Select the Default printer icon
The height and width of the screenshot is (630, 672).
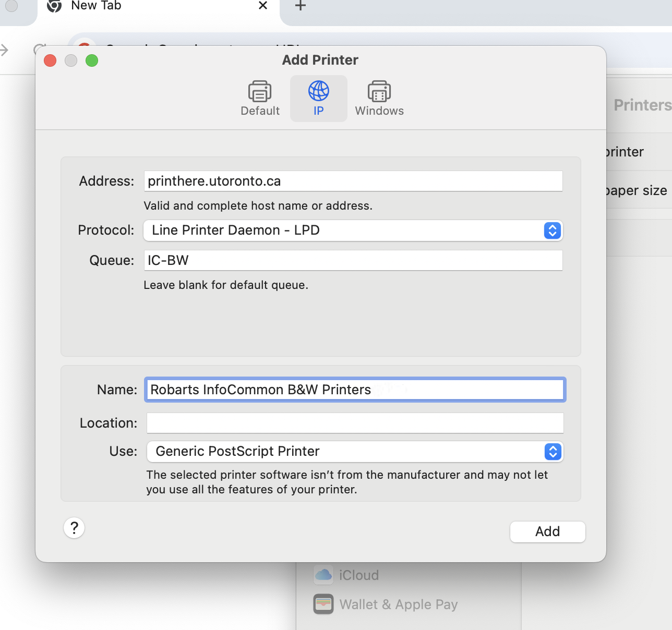tap(260, 92)
